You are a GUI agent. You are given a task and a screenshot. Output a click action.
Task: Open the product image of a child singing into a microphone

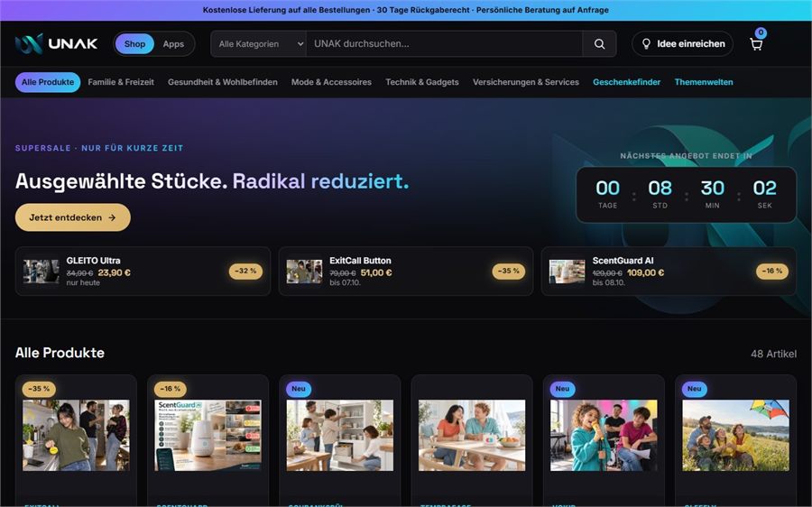pyautogui.click(x=604, y=435)
